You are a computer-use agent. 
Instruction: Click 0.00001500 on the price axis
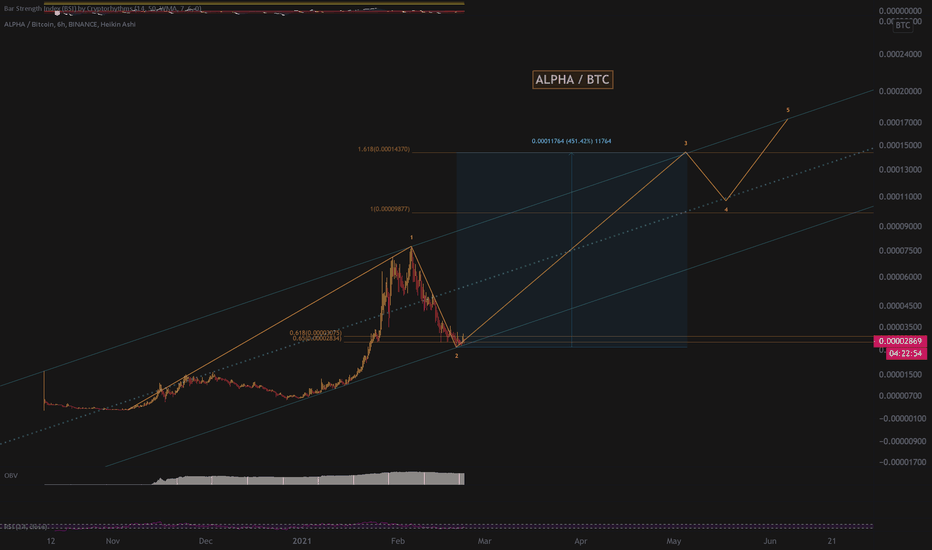(x=900, y=375)
